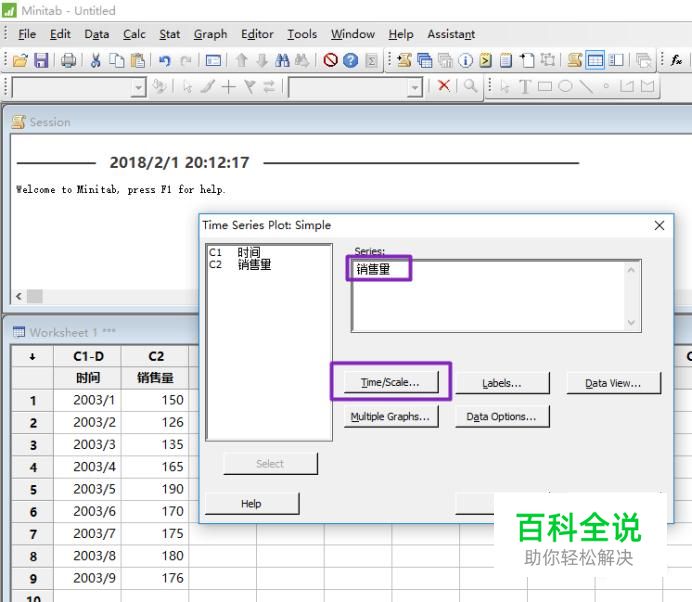The image size is (692, 602).
Task: Save the project with the floppy icon
Action: [x=41, y=60]
